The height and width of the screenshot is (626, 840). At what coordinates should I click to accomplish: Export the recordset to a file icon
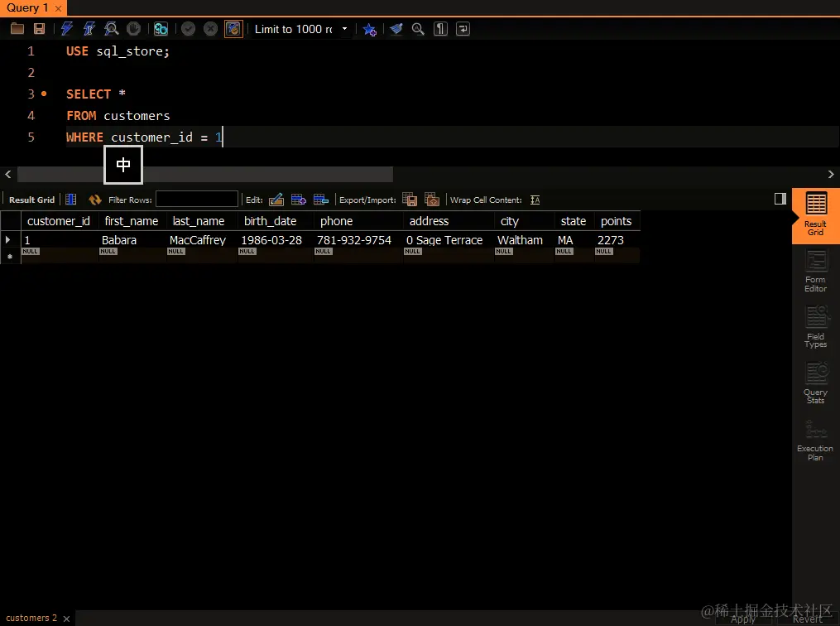[410, 200]
